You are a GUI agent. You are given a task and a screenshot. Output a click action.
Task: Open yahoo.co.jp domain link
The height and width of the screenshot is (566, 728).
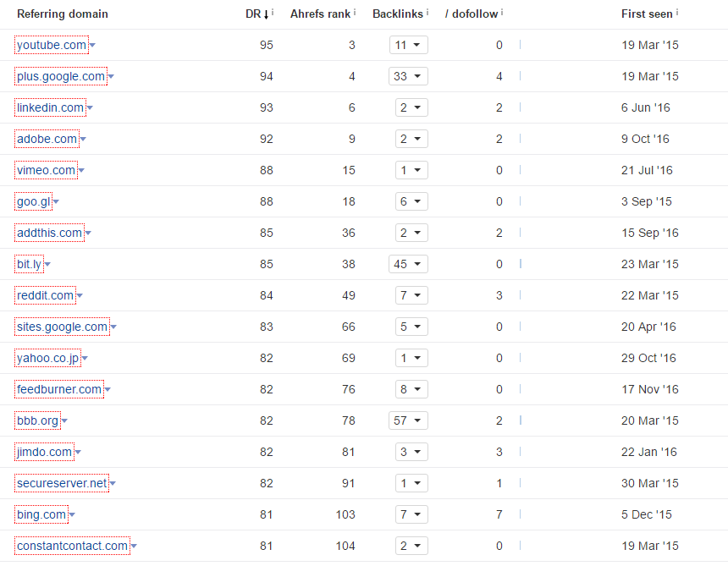[x=47, y=358]
